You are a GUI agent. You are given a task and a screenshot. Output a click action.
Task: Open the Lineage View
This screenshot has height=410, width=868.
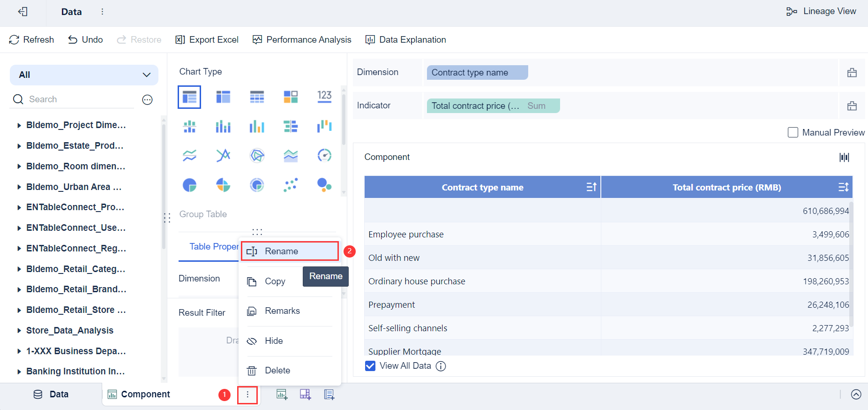[x=821, y=11]
